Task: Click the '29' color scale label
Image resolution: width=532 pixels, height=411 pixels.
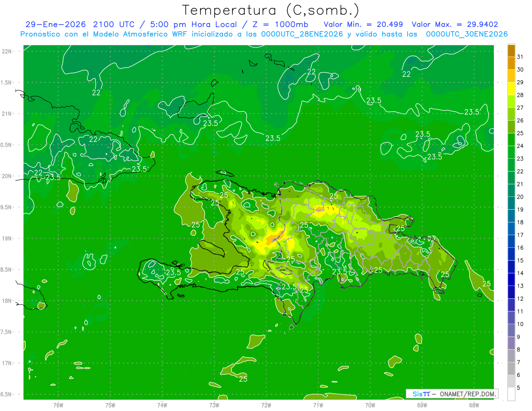Action: [520, 82]
